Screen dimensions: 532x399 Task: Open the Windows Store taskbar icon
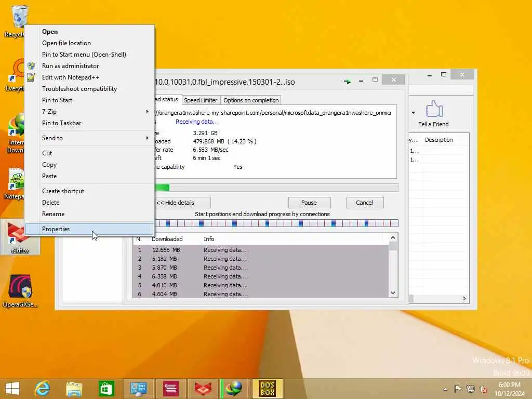(106, 388)
